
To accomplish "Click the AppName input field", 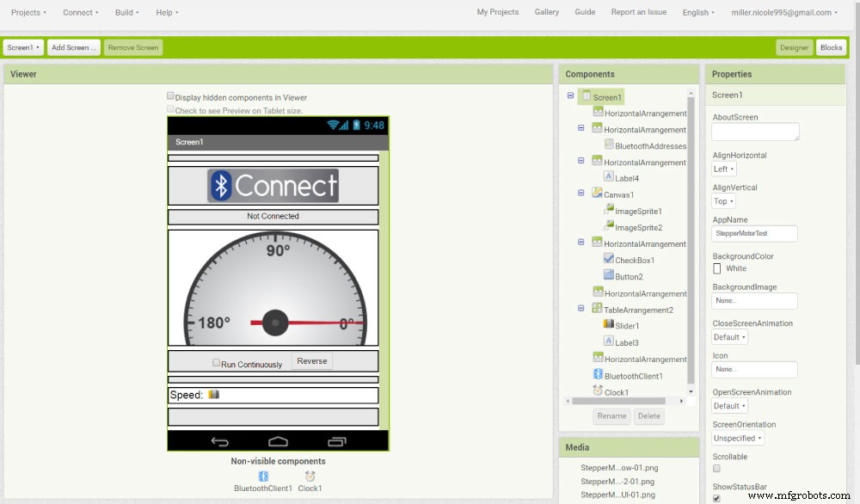I will (754, 233).
